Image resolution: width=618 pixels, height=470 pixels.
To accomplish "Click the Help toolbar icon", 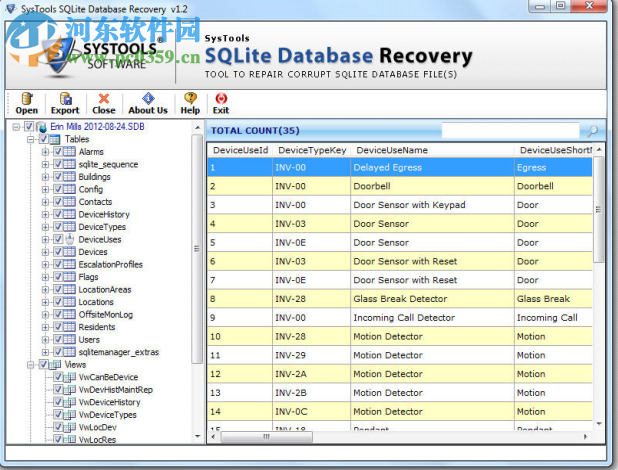I will pyautogui.click(x=190, y=98).
